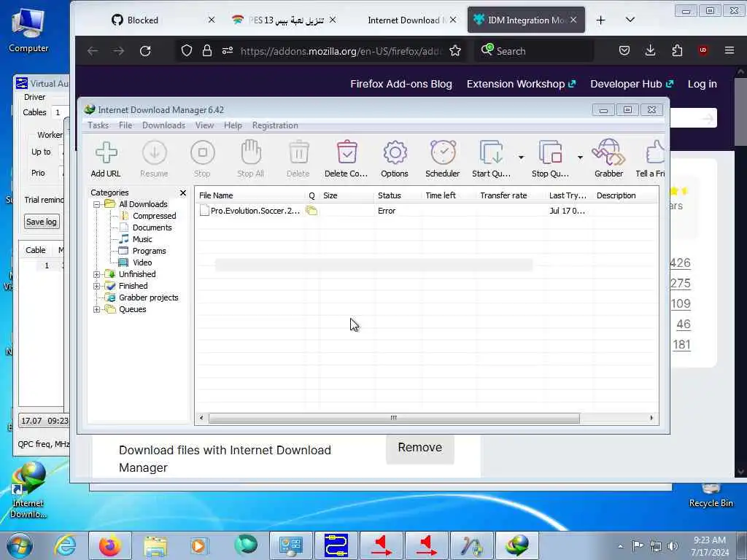Click the horizontal scrollbar thumb in IDM list
This screenshot has width=747, height=560.
click(x=394, y=418)
